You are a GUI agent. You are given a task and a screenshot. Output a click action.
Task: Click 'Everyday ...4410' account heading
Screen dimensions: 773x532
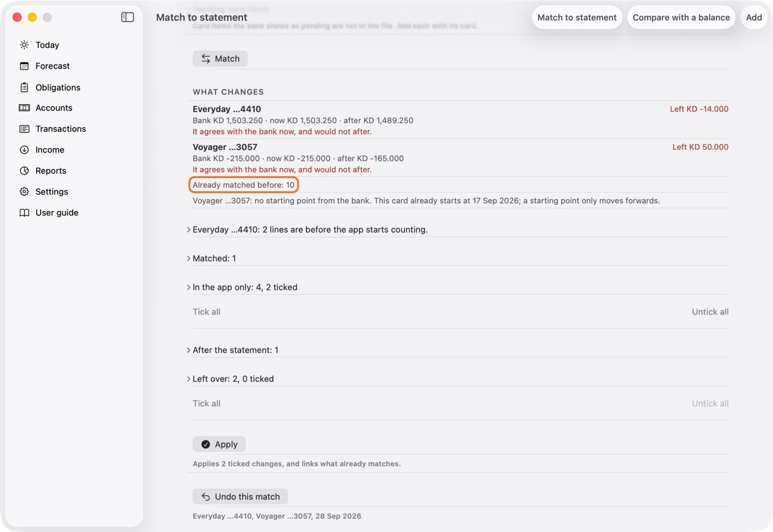(x=227, y=109)
